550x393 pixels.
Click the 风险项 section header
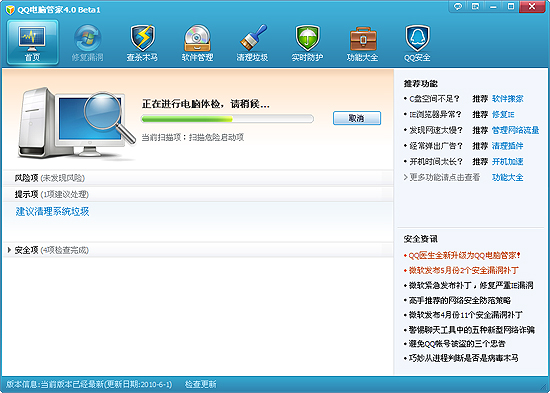pos(198,178)
